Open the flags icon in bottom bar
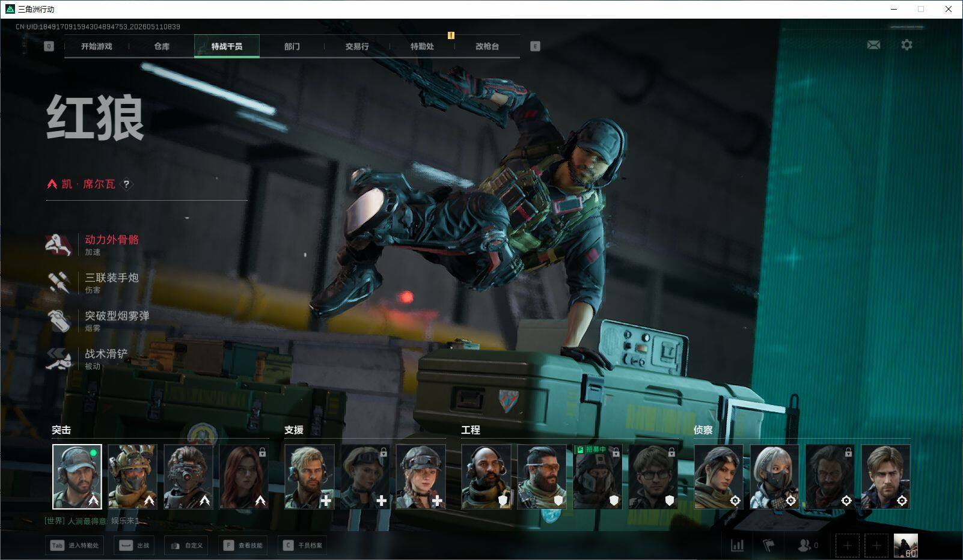 coord(769,546)
